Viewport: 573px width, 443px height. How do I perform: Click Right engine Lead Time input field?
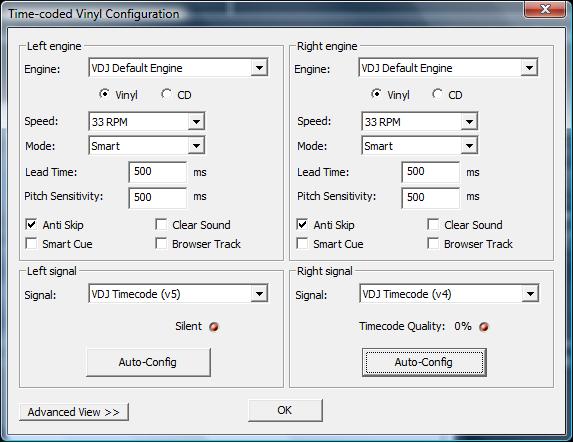click(430, 172)
